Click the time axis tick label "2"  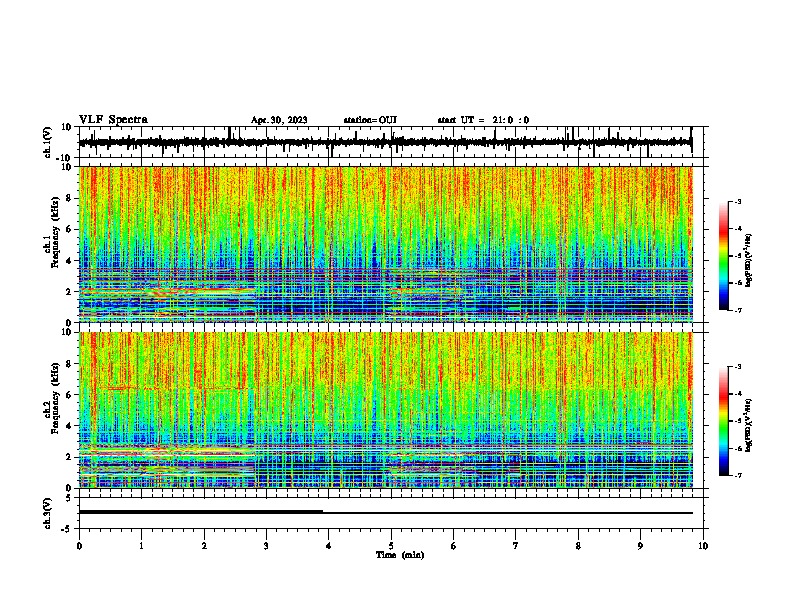204,546
